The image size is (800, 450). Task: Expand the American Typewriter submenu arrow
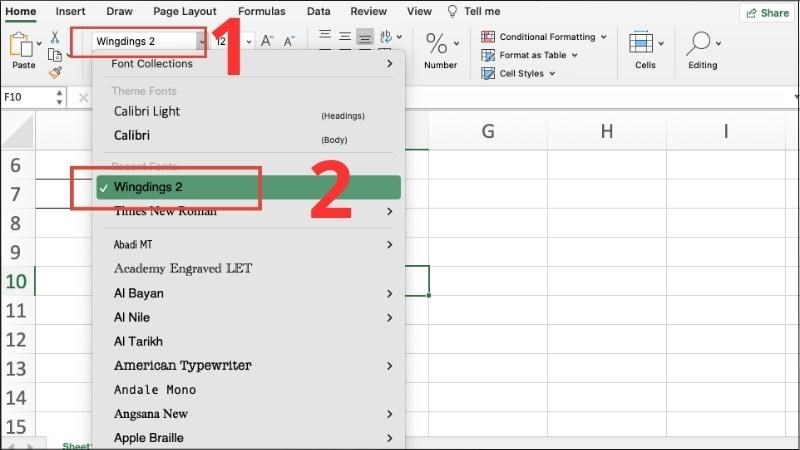point(390,366)
